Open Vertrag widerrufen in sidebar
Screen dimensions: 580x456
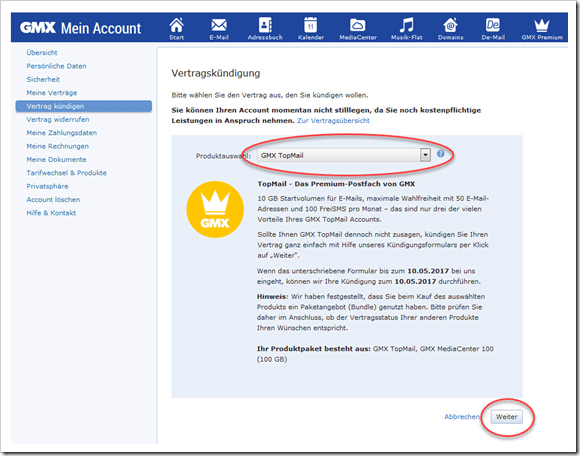pyautogui.click(x=58, y=119)
